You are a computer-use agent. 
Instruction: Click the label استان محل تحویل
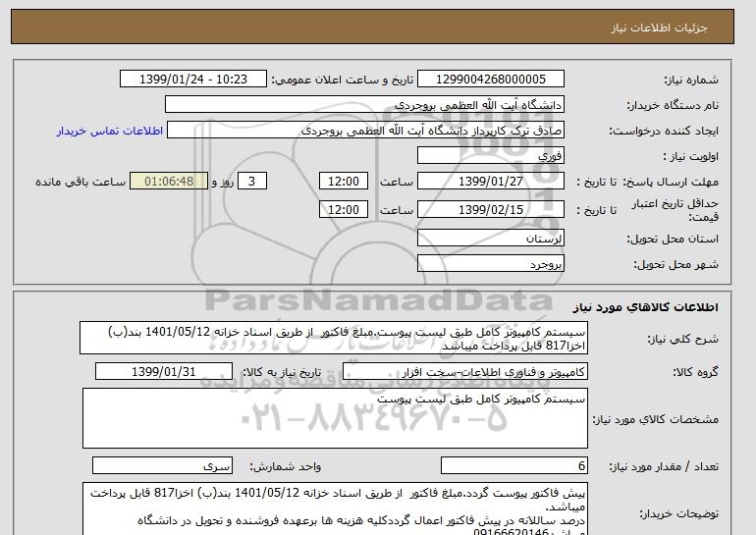[673, 240]
